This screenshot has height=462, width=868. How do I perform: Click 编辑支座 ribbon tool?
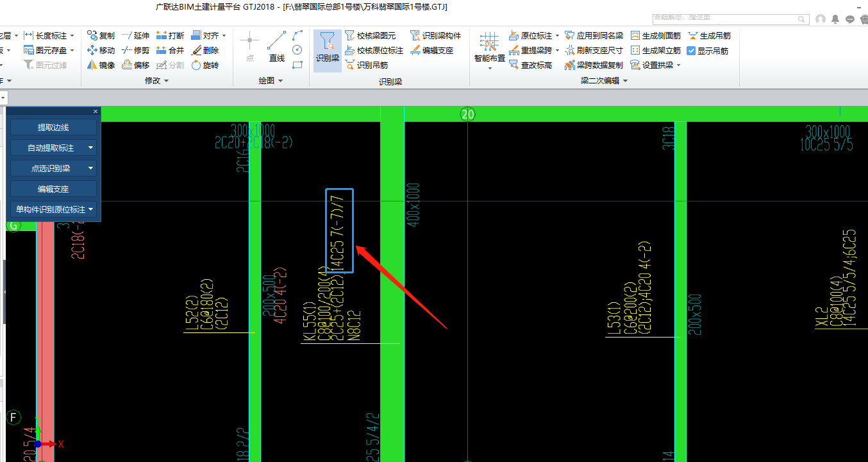click(x=431, y=50)
